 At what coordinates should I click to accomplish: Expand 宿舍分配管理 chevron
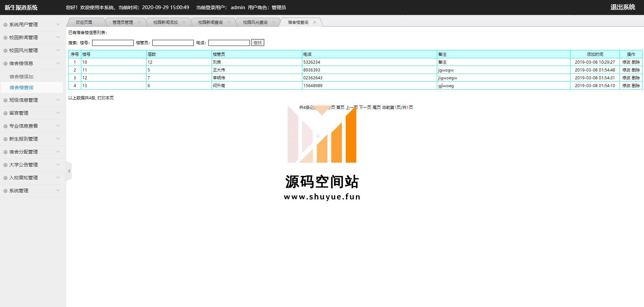58,151
